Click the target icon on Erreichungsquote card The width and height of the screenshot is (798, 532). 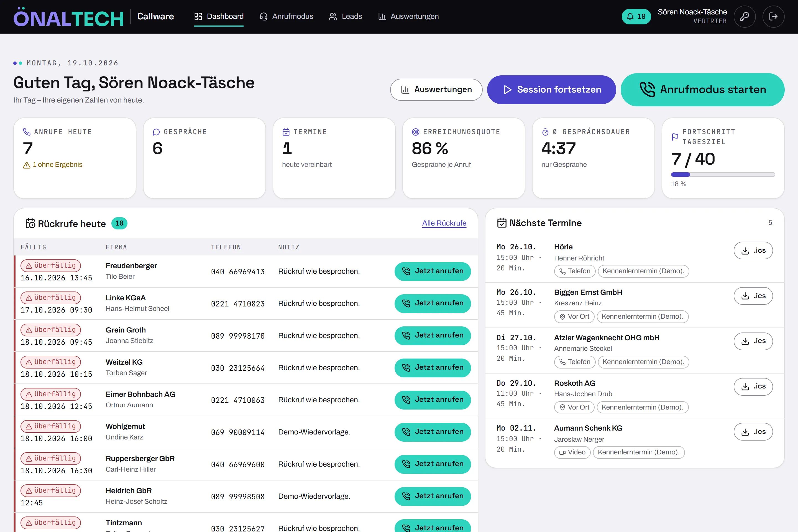[x=415, y=132]
